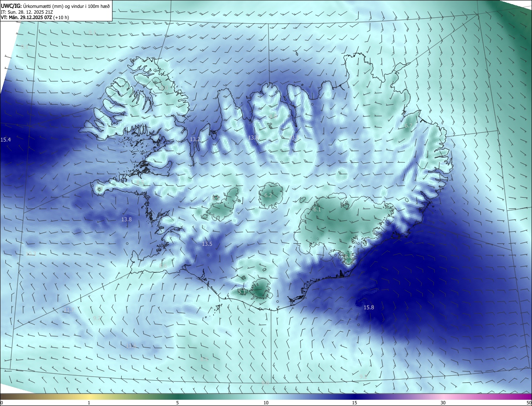This screenshot has width=532, height=406.
Task: Select the init time 'IT: Sun. 28. 12. 2025 21Z'
Action: point(27,12)
